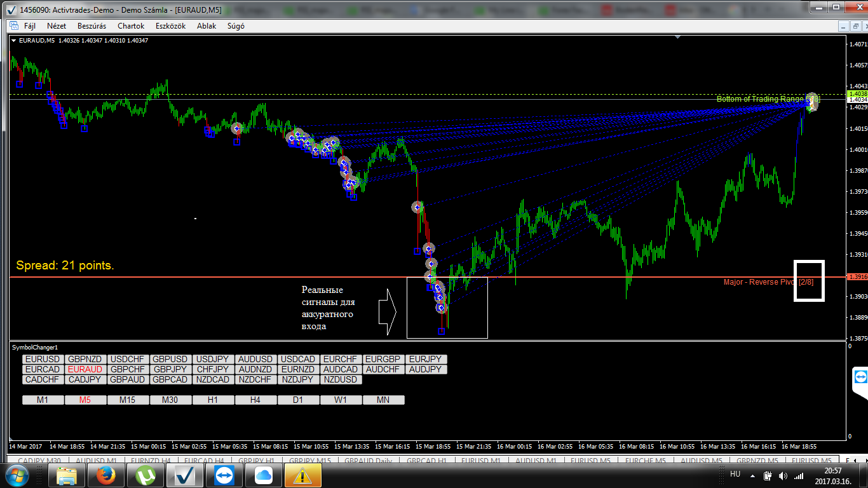Open the Eszközök menu

pos(171,26)
